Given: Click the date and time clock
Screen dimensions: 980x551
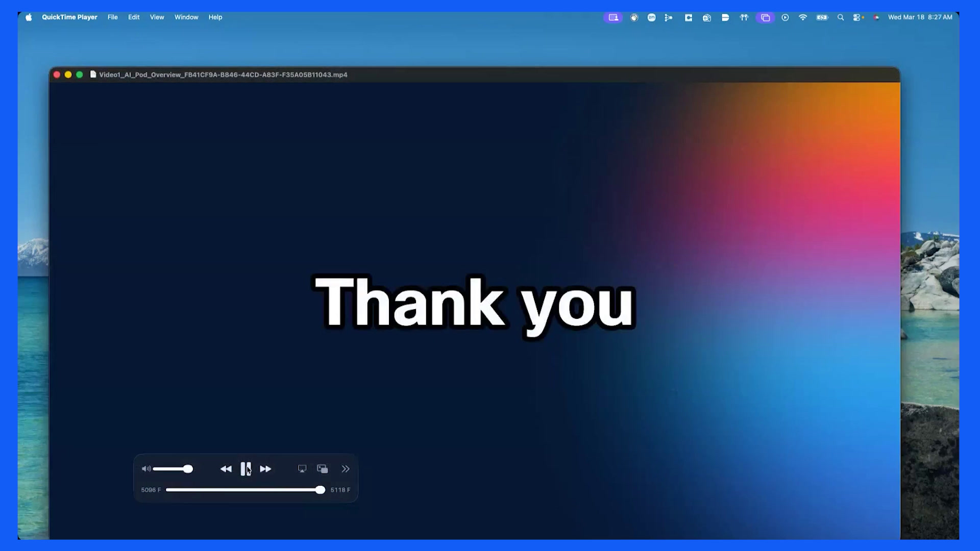Looking at the screenshot, I should click(920, 17).
